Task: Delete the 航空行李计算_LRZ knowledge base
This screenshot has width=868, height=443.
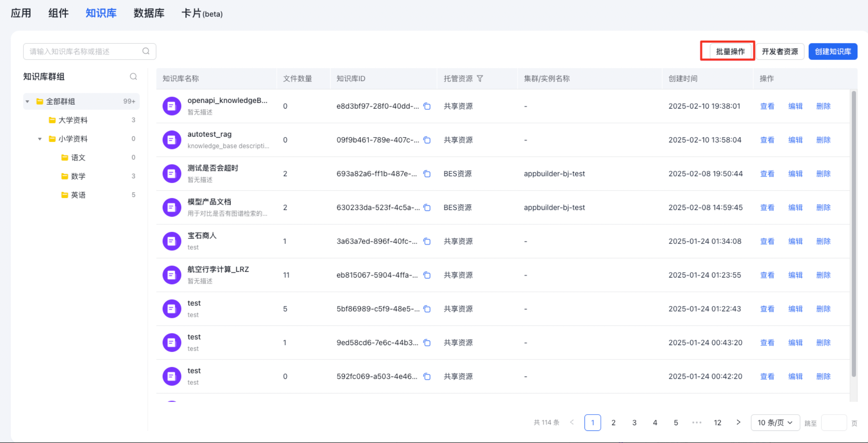Action: (x=823, y=275)
